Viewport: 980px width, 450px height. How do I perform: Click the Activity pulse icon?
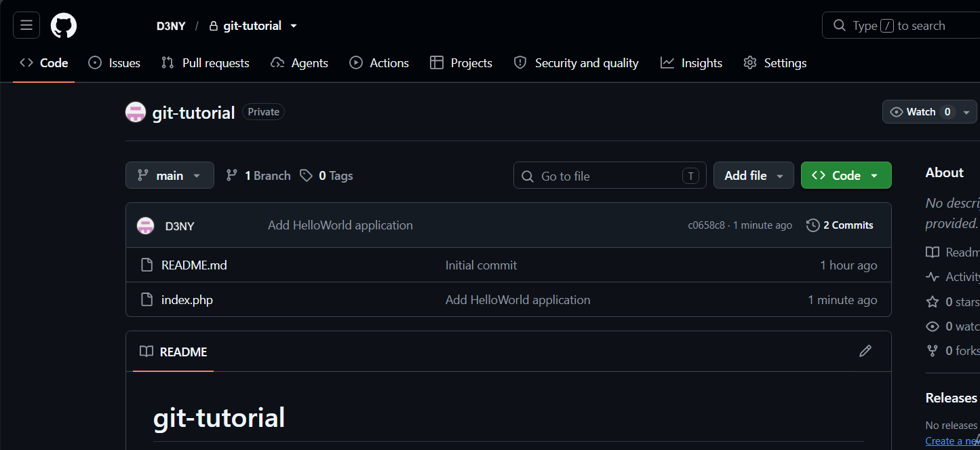click(933, 277)
